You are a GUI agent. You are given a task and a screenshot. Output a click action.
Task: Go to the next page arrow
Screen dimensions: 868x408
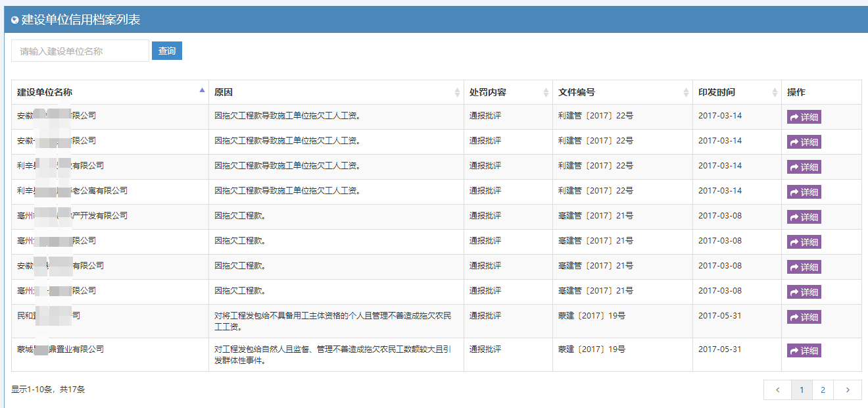click(x=848, y=390)
